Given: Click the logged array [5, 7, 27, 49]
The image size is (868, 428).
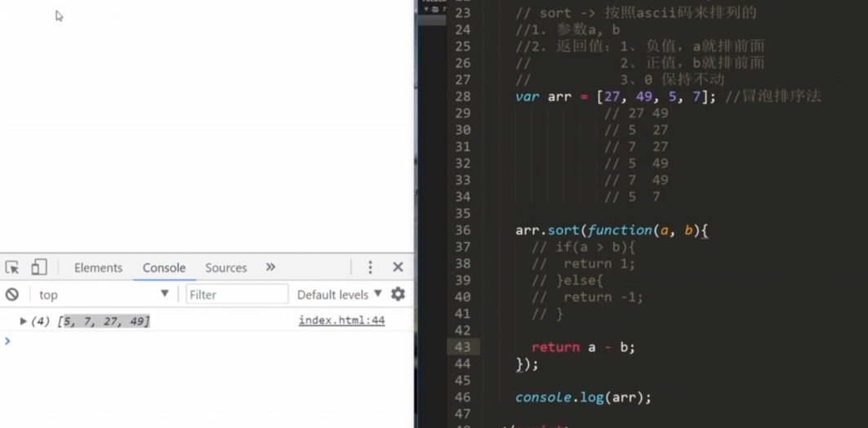Looking at the screenshot, I should click(104, 322).
